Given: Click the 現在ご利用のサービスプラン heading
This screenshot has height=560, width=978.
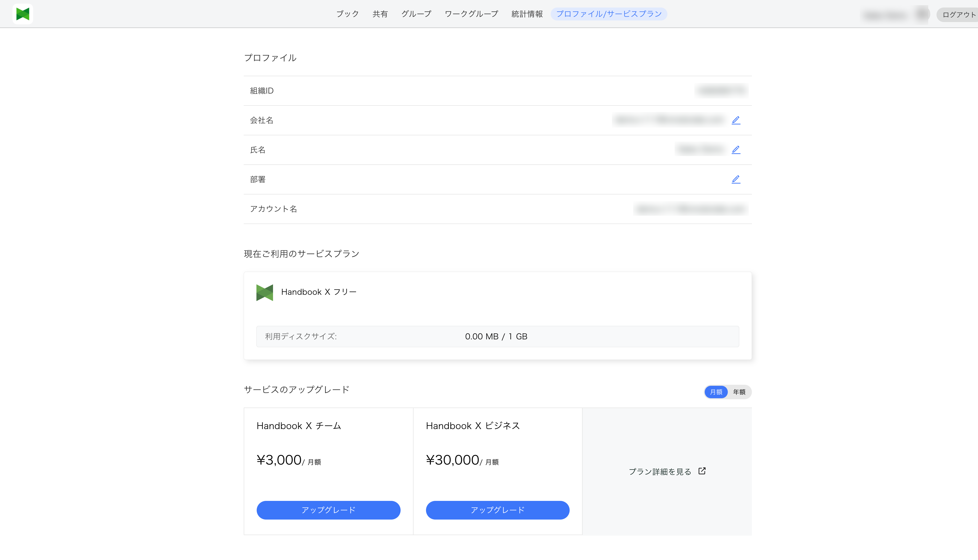Looking at the screenshot, I should click(302, 254).
